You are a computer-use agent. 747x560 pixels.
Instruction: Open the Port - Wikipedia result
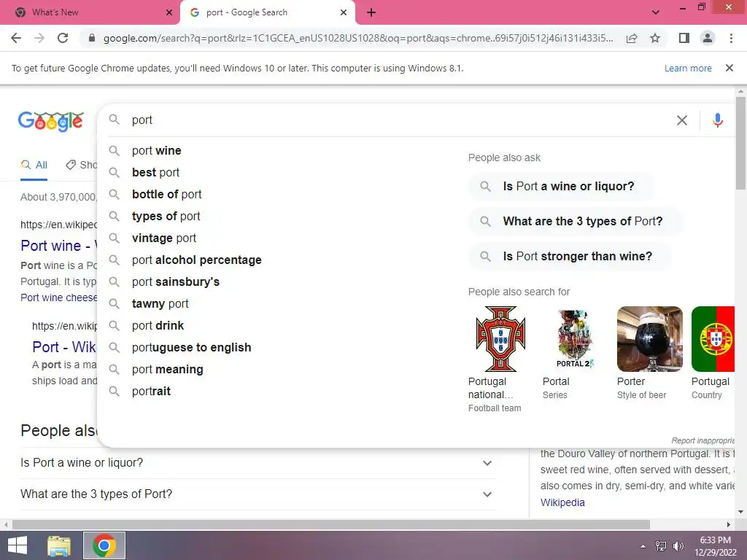(64, 347)
